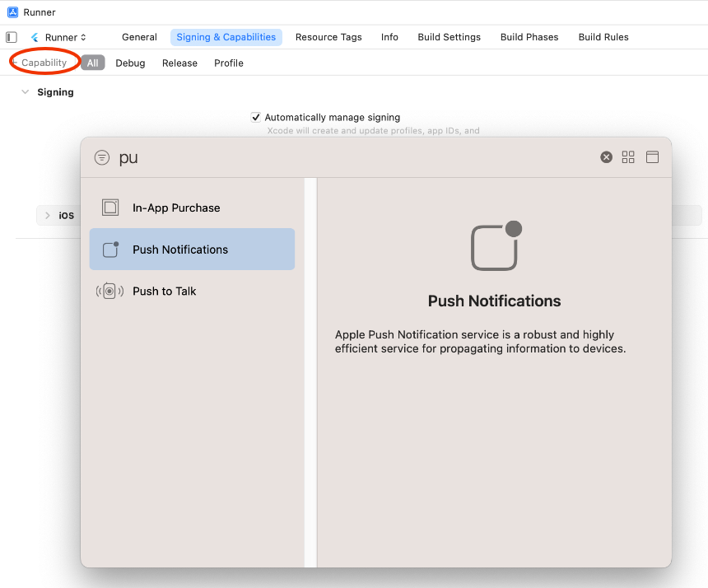The height and width of the screenshot is (588, 708).
Task: Click the Push to Talk icon
Action: tap(109, 291)
